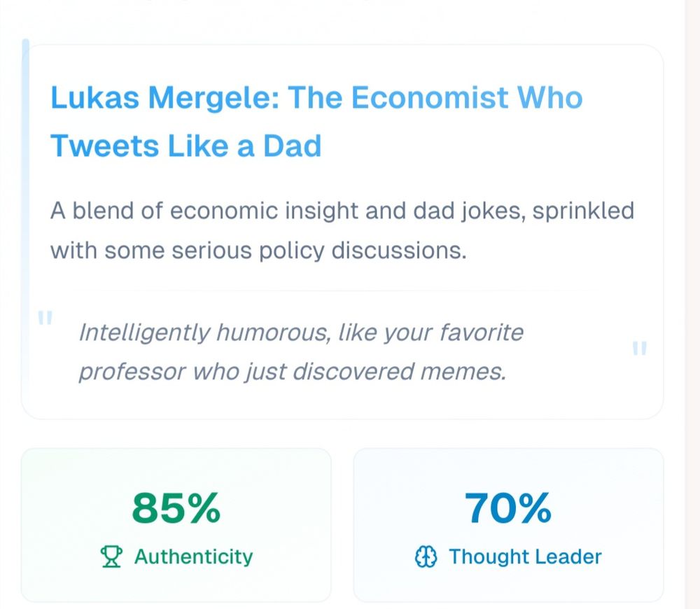Click the opening quotation mark icon
The width and height of the screenshot is (700, 609).
pos(45,318)
